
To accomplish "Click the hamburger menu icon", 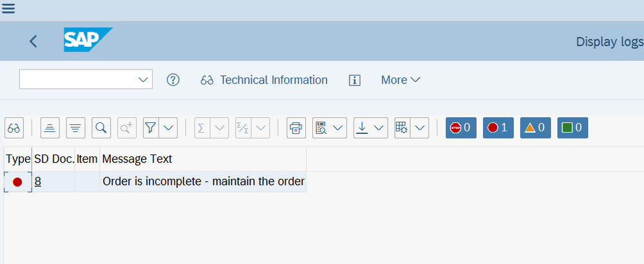I will (9, 9).
